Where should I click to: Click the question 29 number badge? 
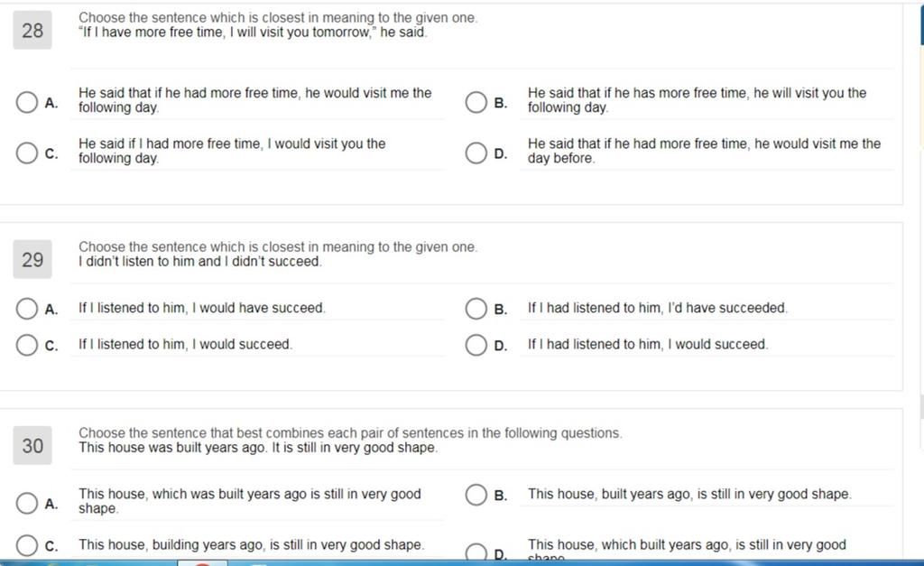[x=32, y=260]
